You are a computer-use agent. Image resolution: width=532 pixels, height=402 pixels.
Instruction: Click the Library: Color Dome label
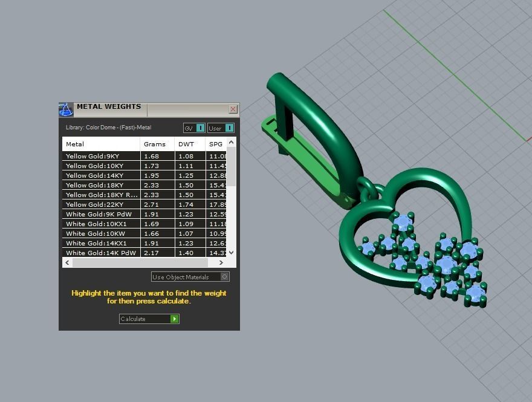[109, 128]
